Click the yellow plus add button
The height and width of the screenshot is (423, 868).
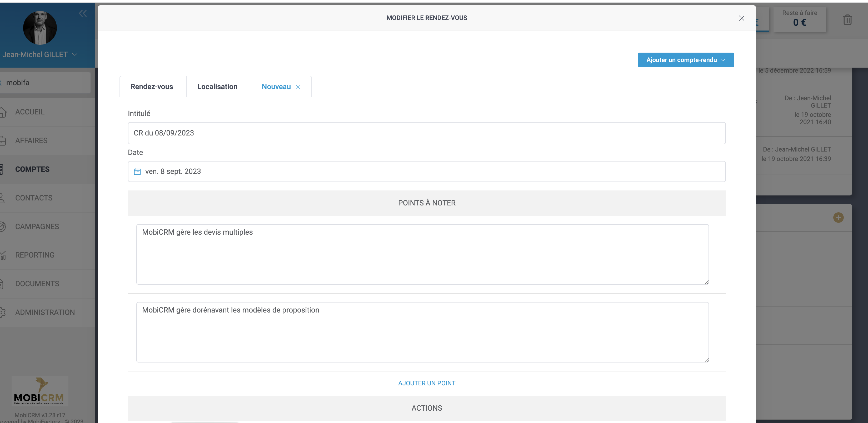838,218
